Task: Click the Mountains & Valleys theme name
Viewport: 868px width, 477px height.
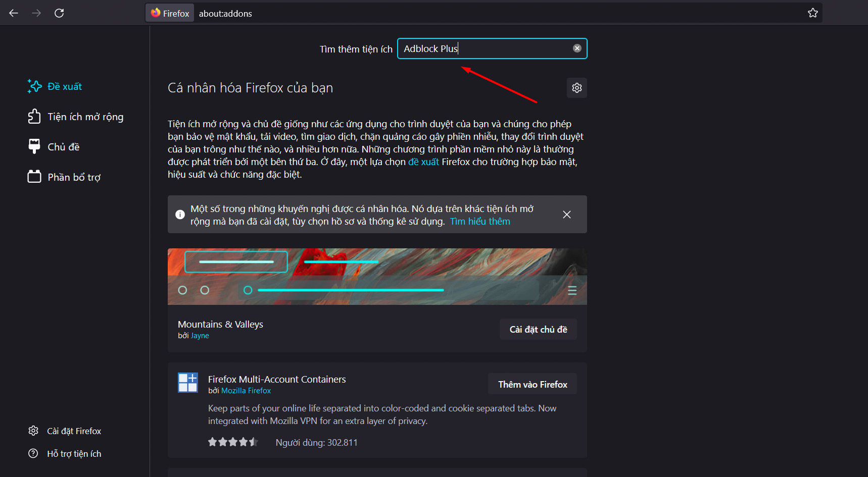Action: (x=220, y=324)
